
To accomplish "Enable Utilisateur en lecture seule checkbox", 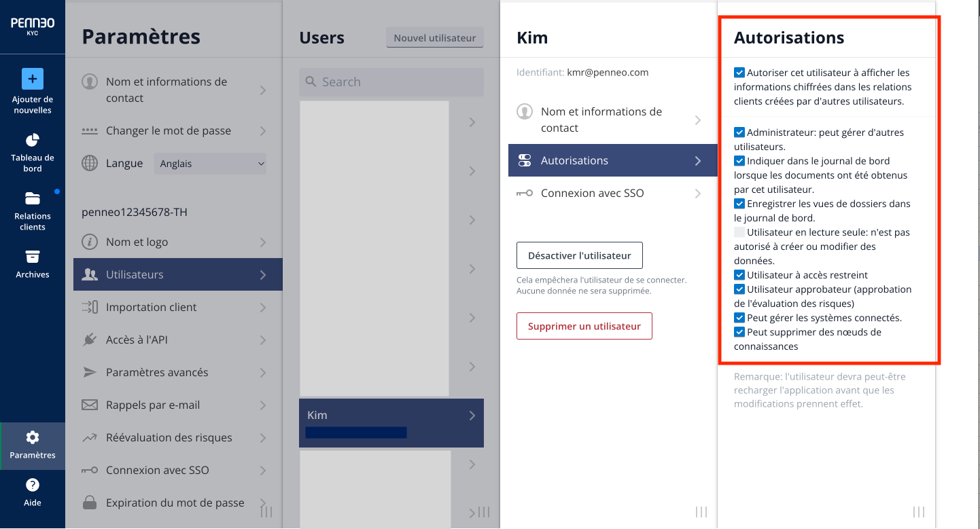I will (739, 232).
